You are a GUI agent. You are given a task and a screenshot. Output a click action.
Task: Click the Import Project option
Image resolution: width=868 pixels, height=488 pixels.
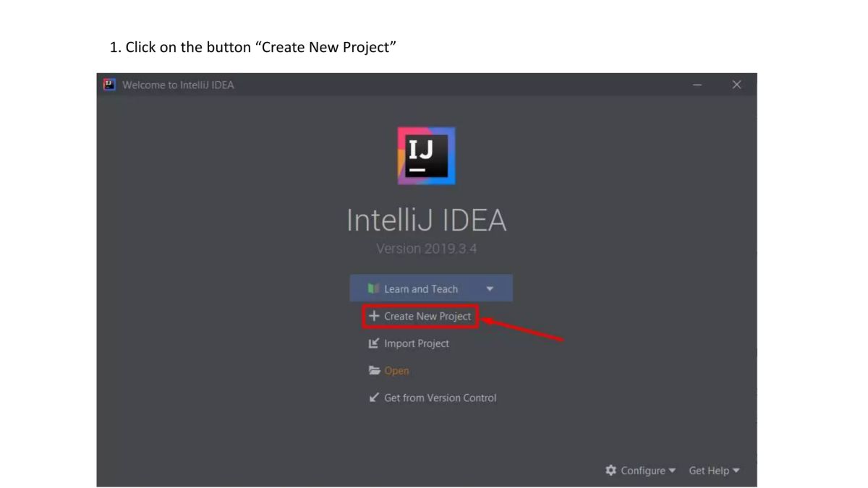point(416,343)
